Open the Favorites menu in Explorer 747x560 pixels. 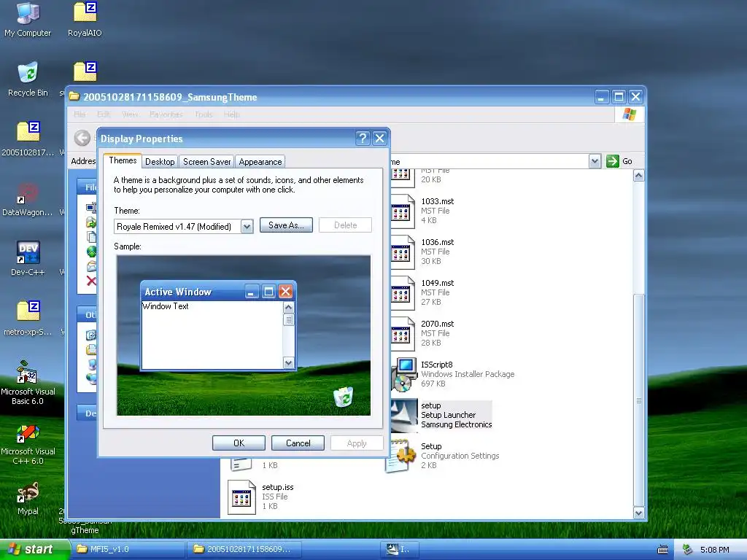click(166, 114)
